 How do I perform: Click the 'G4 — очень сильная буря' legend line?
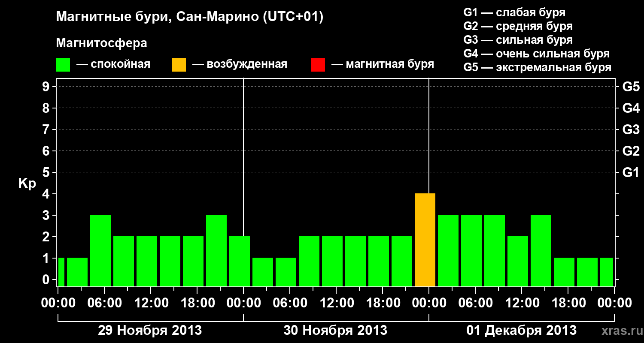[536, 54]
